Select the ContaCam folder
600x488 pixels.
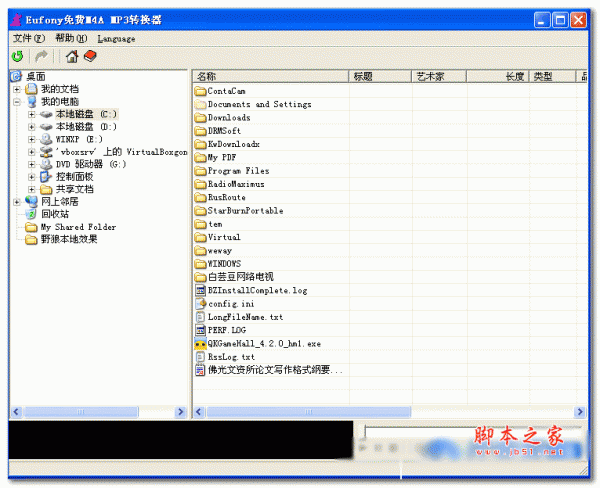pos(227,91)
